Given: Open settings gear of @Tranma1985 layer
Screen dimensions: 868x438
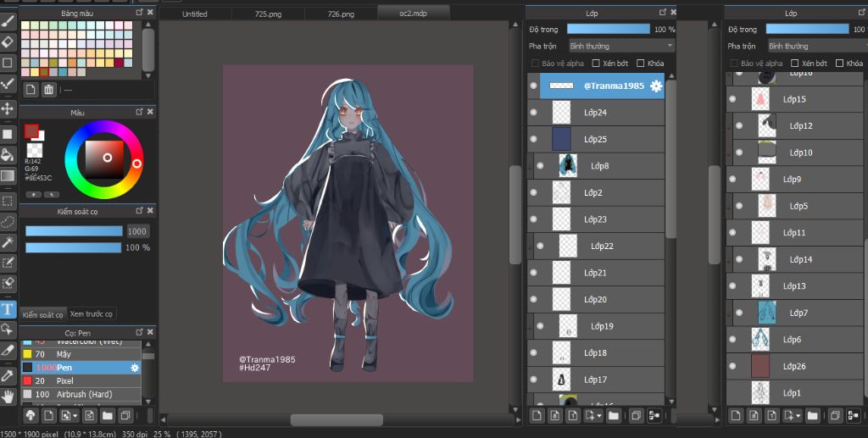Looking at the screenshot, I should [656, 86].
